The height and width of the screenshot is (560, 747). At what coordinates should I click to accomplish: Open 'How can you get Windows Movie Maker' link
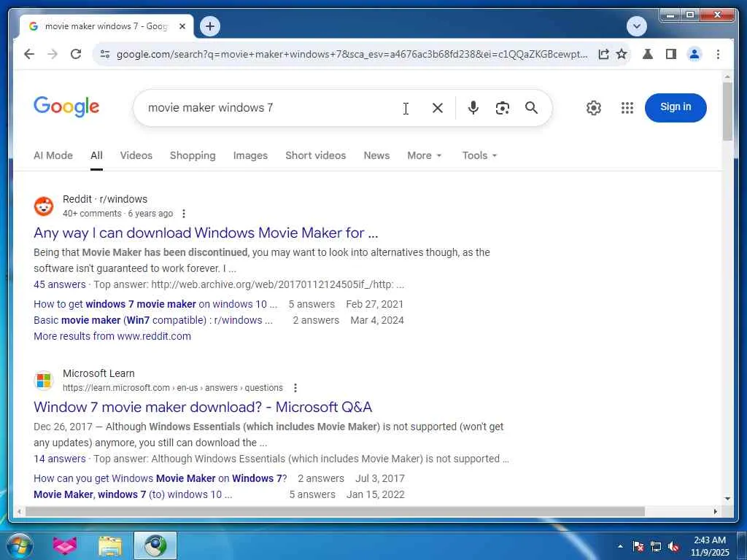click(x=160, y=478)
